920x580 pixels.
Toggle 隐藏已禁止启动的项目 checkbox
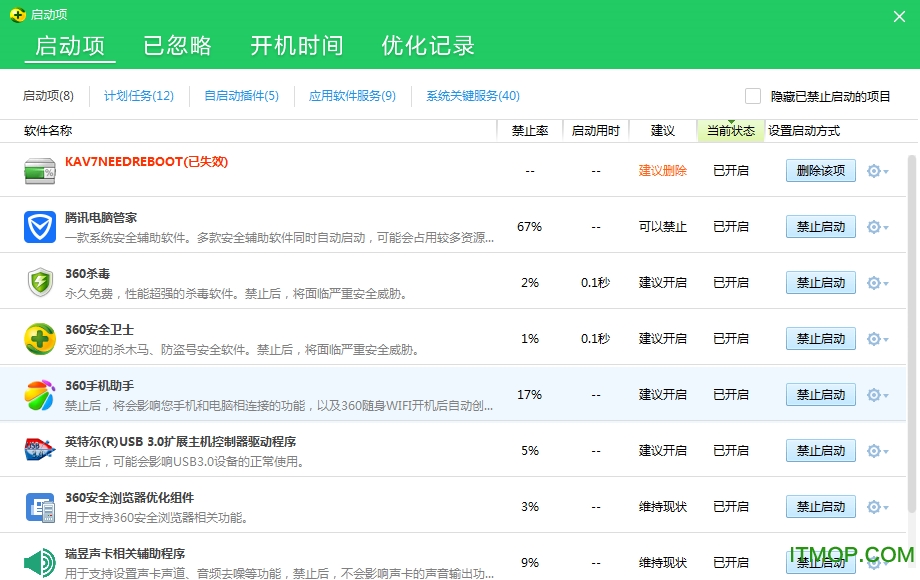coord(753,96)
